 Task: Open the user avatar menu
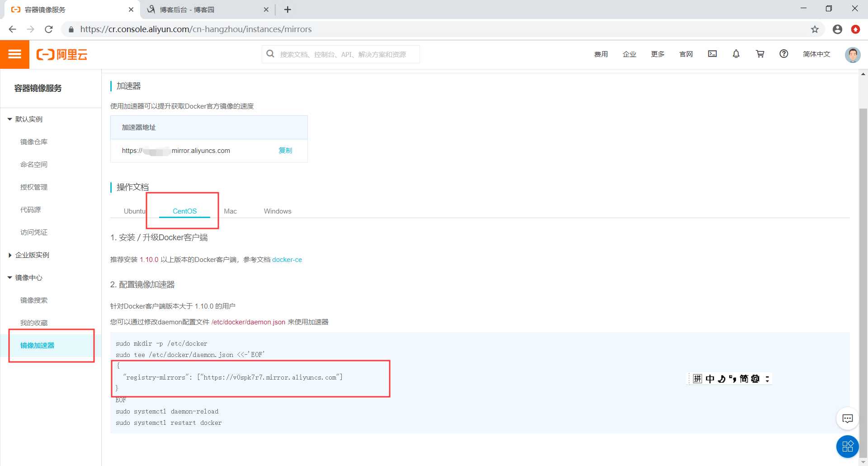pos(853,54)
